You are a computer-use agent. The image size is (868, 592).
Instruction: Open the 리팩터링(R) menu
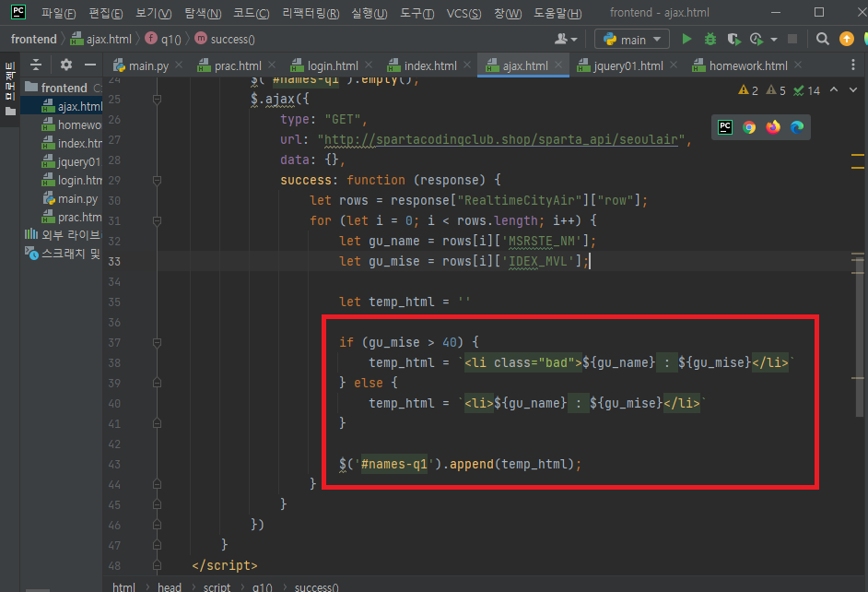point(311,13)
